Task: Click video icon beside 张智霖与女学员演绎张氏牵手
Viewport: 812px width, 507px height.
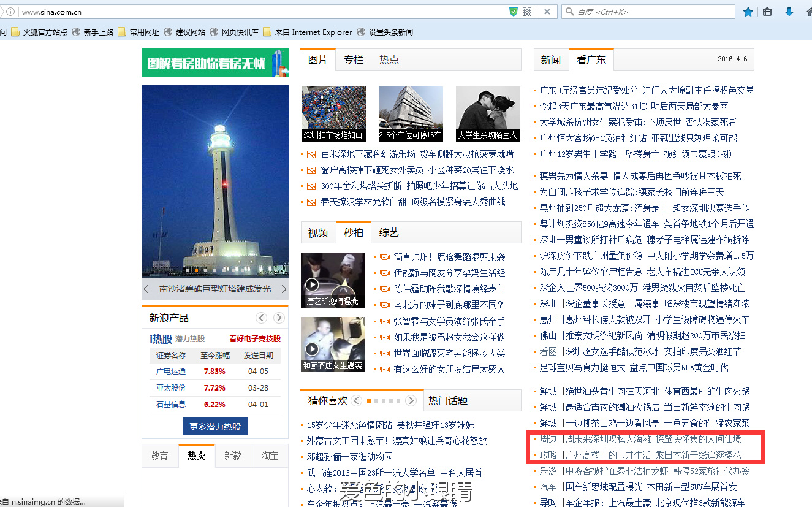Action: coord(385,321)
